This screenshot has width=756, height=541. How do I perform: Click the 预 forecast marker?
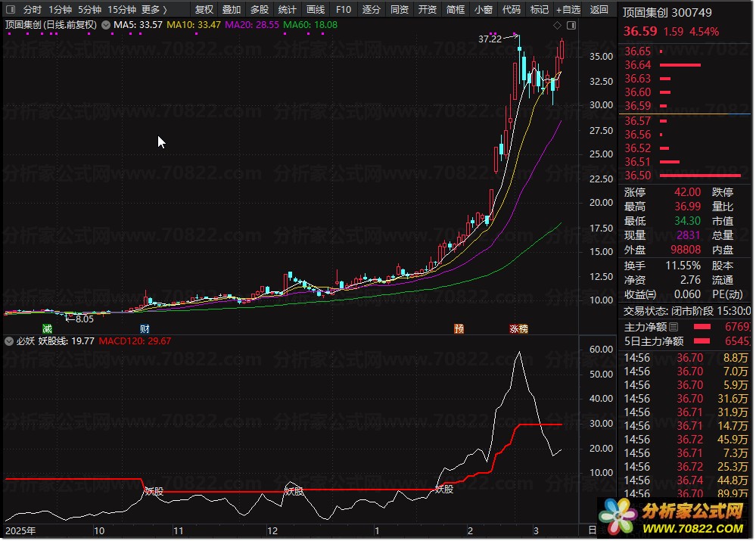click(459, 329)
